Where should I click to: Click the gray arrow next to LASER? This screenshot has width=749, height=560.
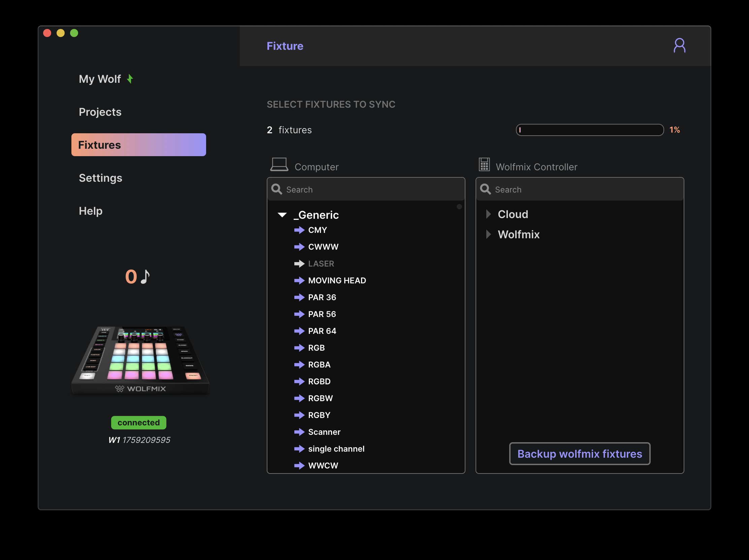point(299,264)
